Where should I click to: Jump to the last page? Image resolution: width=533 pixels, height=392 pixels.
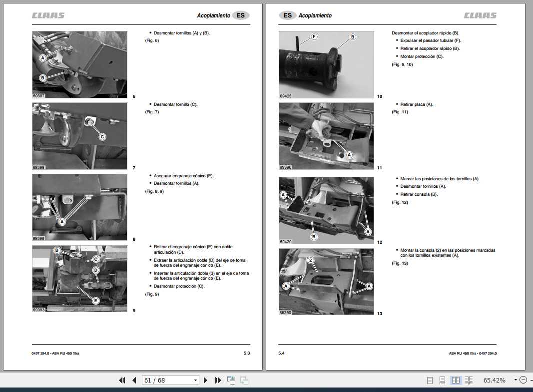point(218,380)
